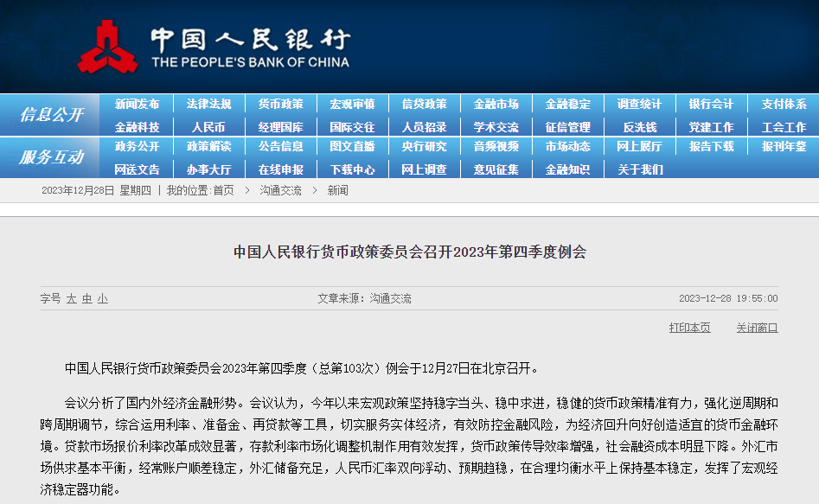819x504 pixels.
Task: Open the 金融稳定 navigation link
Action: tap(566, 103)
